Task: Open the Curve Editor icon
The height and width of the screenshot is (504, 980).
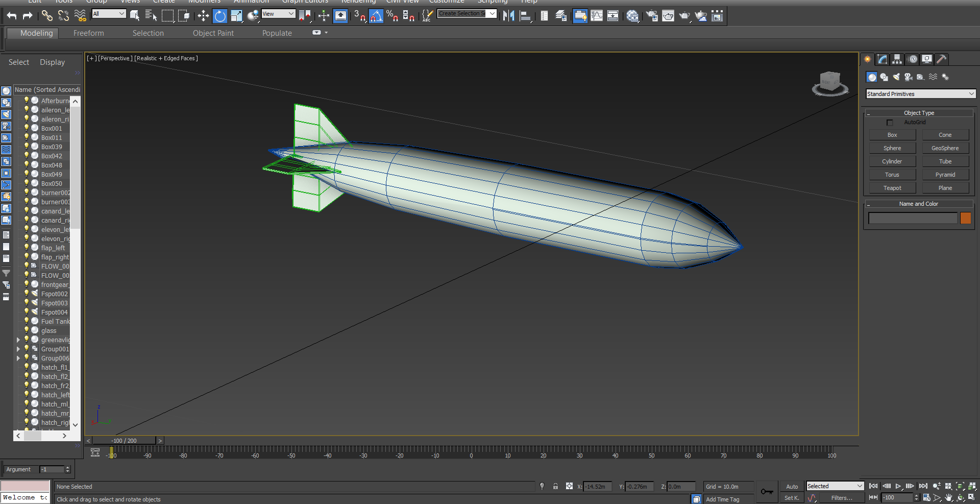Action: [x=597, y=16]
